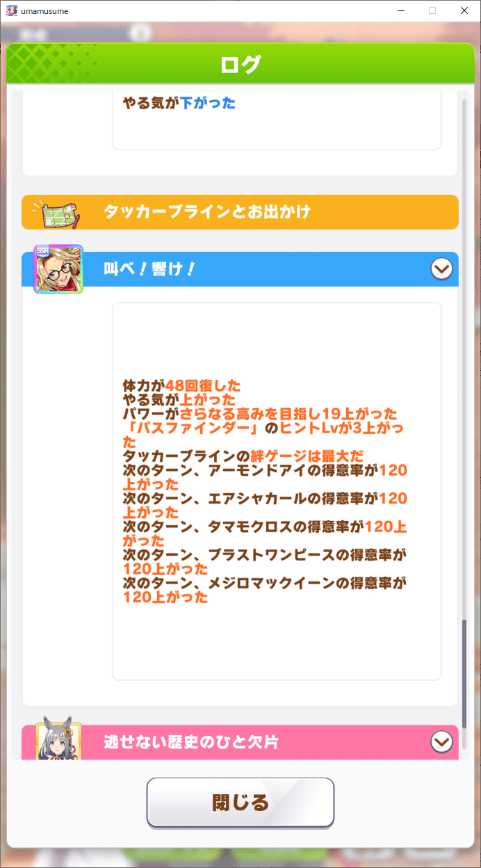Select the SSR glasses character card icon
The height and width of the screenshot is (868, 481).
[58, 269]
